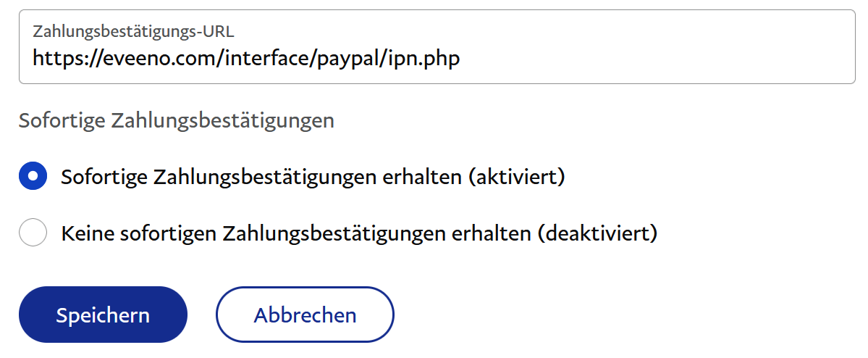868x358 pixels.
Task: Click the 'Zahlungsbestätigungs-URL' field label
Action: tap(133, 31)
